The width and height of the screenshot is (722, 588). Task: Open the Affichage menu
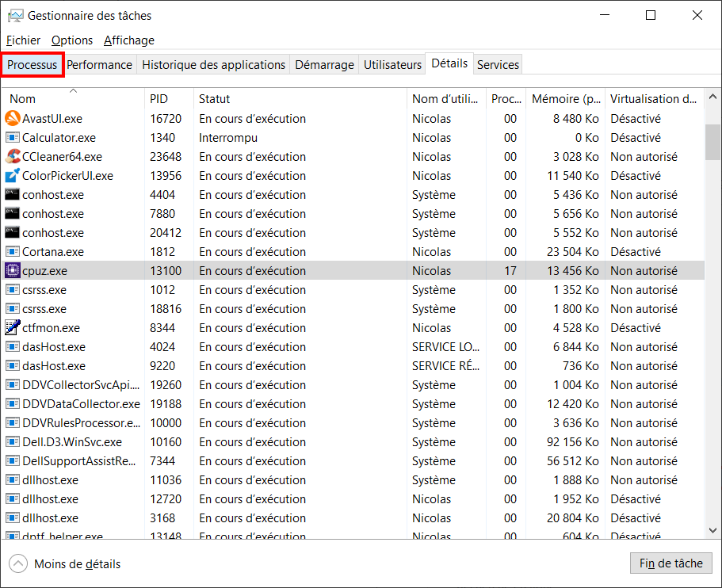[129, 40]
